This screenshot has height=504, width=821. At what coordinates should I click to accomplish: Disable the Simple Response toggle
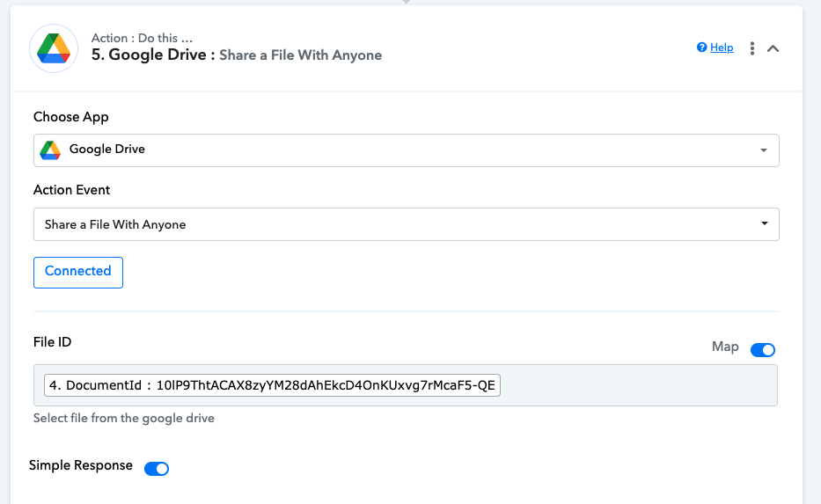point(157,469)
